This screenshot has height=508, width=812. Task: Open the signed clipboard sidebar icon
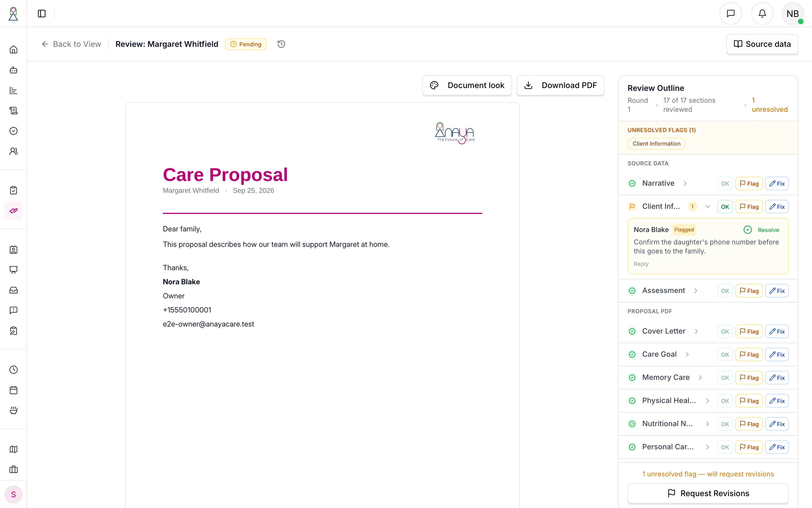click(14, 331)
